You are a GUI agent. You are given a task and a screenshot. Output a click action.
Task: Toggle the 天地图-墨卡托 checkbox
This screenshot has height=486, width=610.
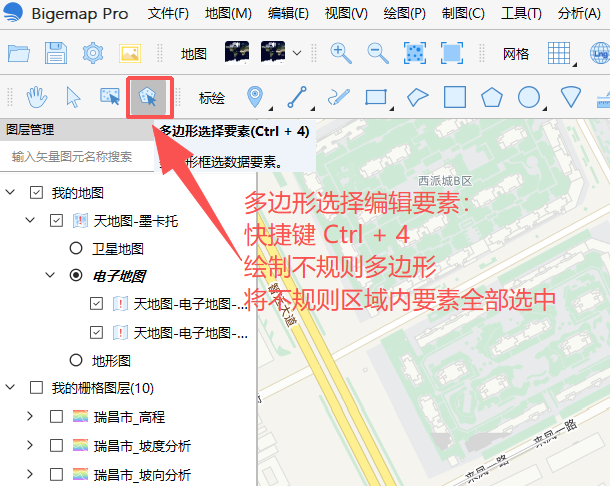(56, 221)
